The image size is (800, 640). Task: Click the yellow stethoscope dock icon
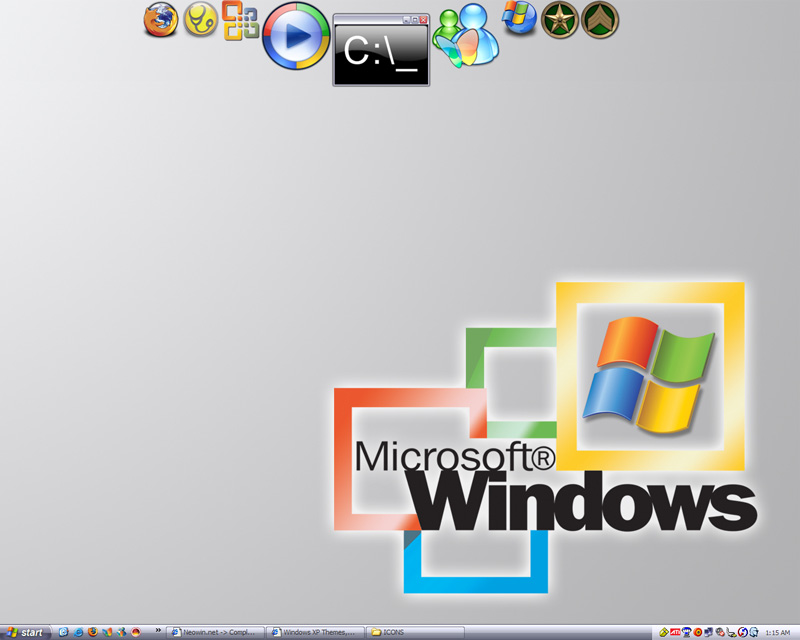199,22
